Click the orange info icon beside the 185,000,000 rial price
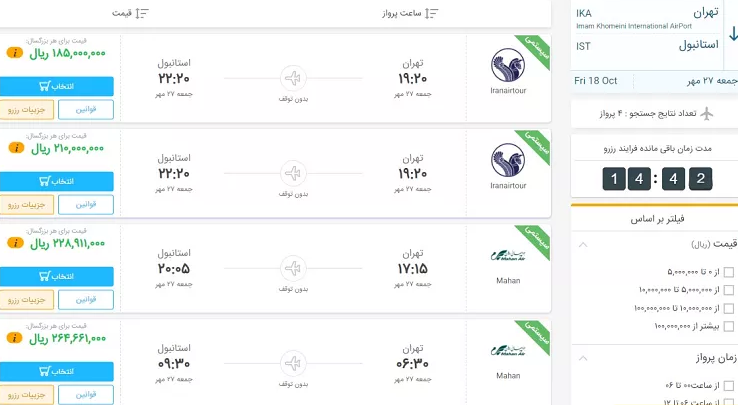 [x=15, y=53]
